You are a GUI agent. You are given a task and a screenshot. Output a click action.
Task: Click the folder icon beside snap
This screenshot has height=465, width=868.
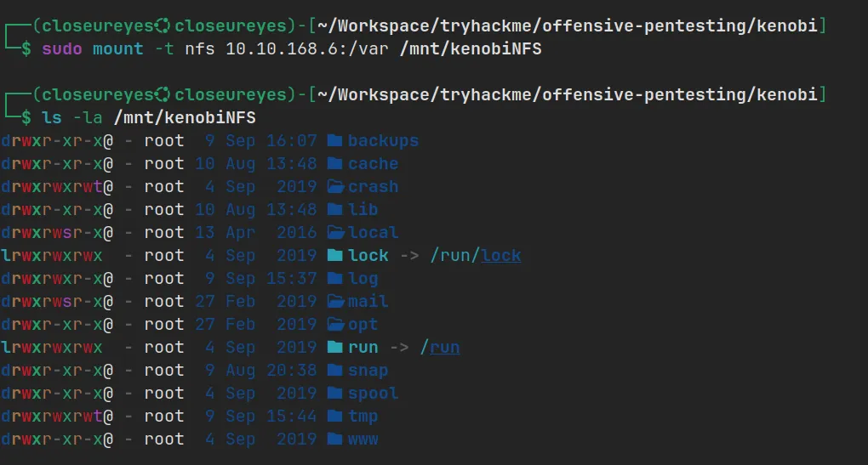[x=334, y=371]
